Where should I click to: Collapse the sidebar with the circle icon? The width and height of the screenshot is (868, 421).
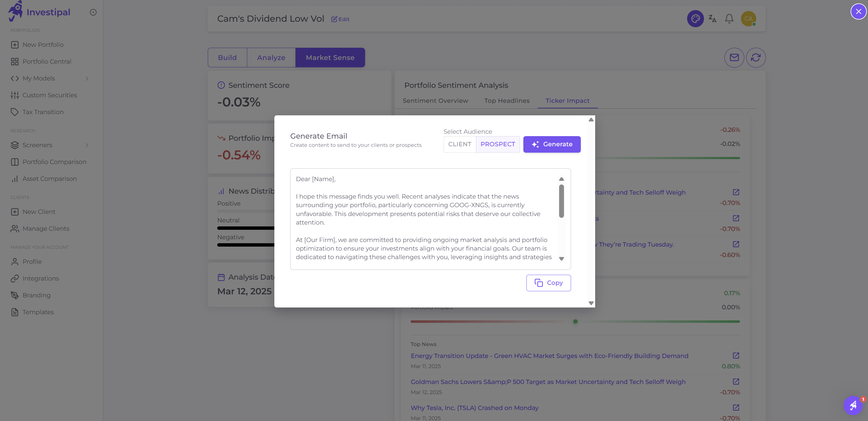point(93,12)
